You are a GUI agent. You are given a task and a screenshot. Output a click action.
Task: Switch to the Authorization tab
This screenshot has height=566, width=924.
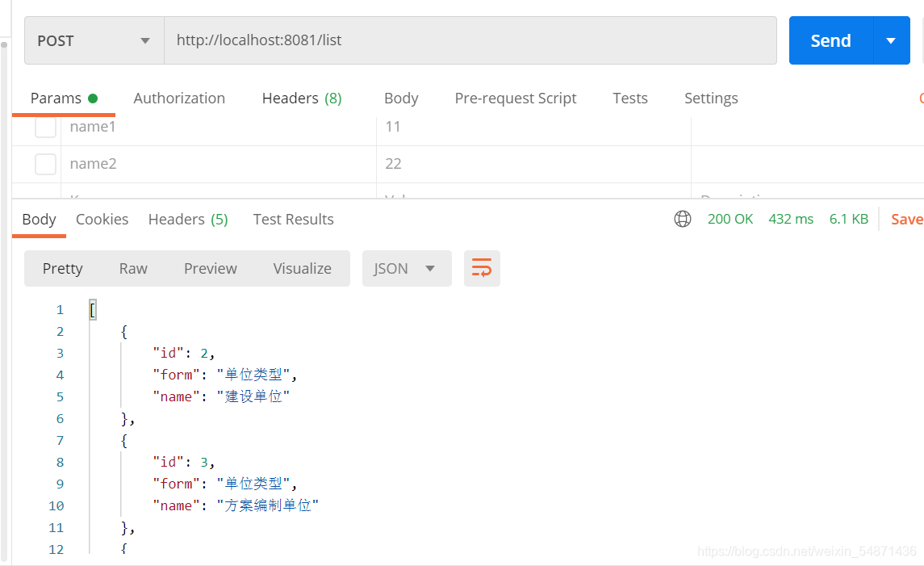[179, 98]
